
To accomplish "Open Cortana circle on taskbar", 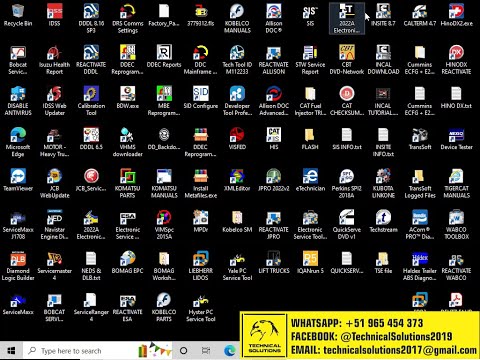I will (183, 351).
